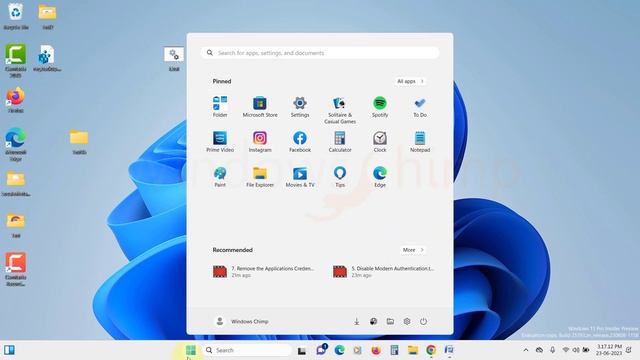This screenshot has width=640, height=360.
Task: Open quick settings via Wi-Fi tray icon
Action: pyautogui.click(x=565, y=350)
